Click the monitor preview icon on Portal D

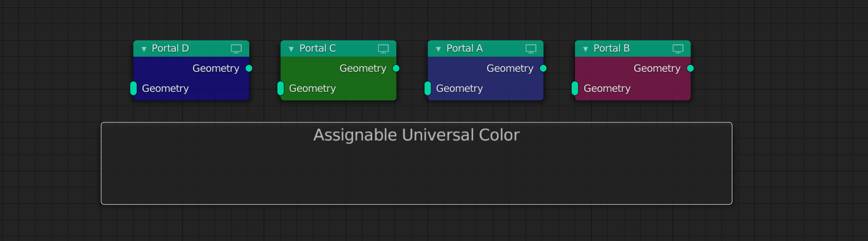click(236, 49)
